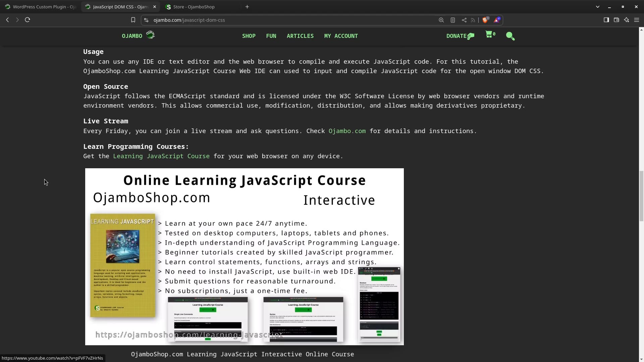Click the DONATE link

tap(460, 36)
